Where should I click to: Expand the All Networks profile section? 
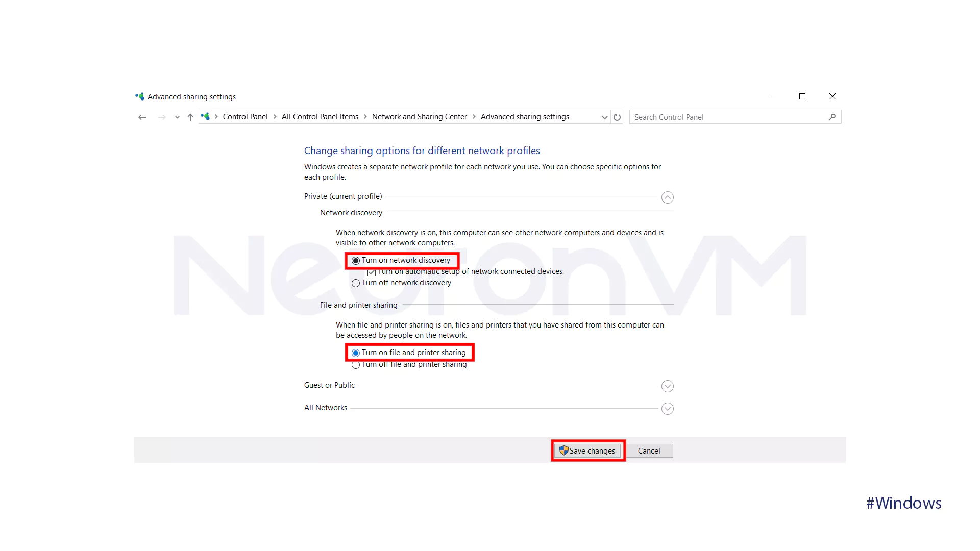click(x=667, y=408)
